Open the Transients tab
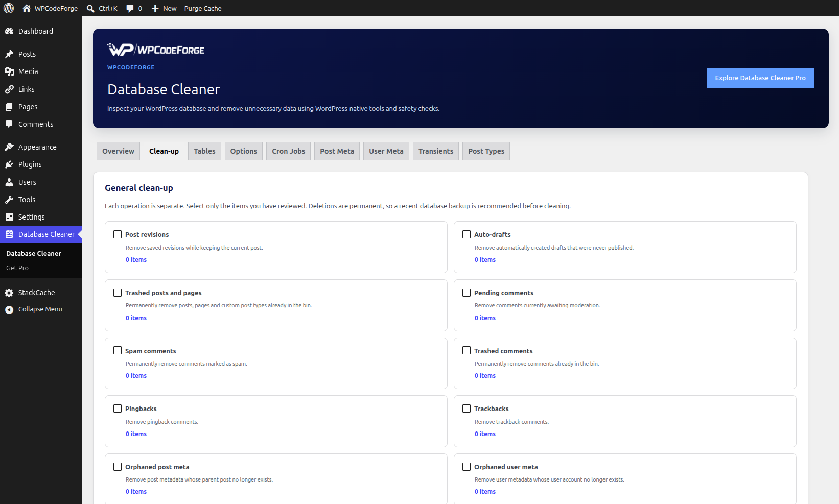 click(x=436, y=151)
